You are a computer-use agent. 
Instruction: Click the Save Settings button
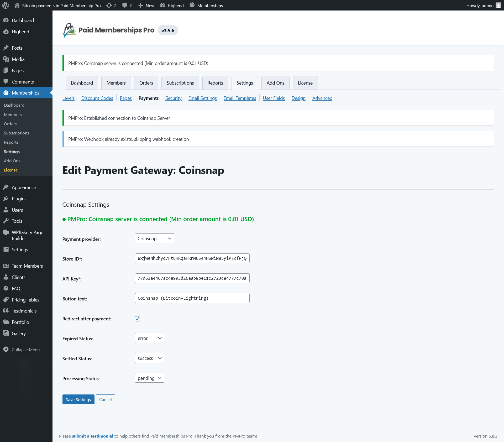[78, 399]
